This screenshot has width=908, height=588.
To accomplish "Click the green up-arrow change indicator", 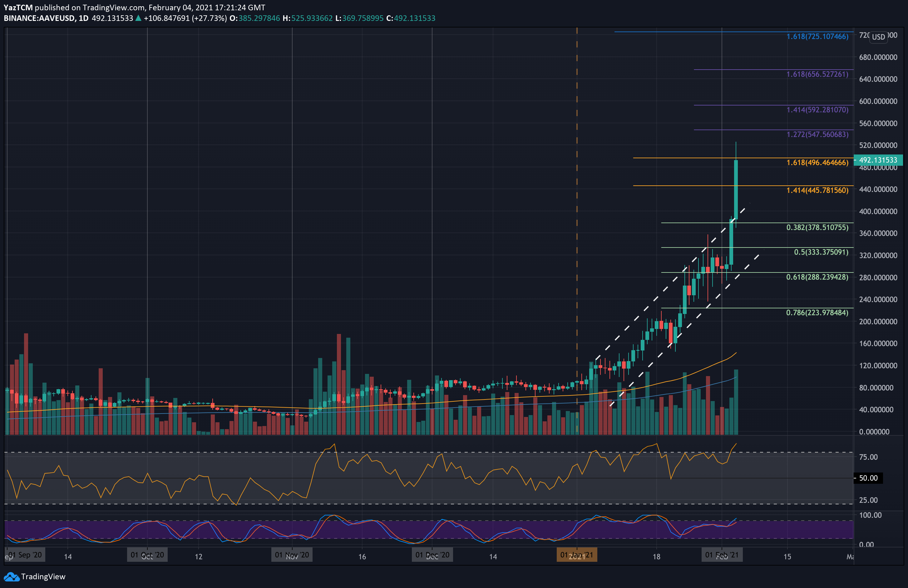I will 139,18.
